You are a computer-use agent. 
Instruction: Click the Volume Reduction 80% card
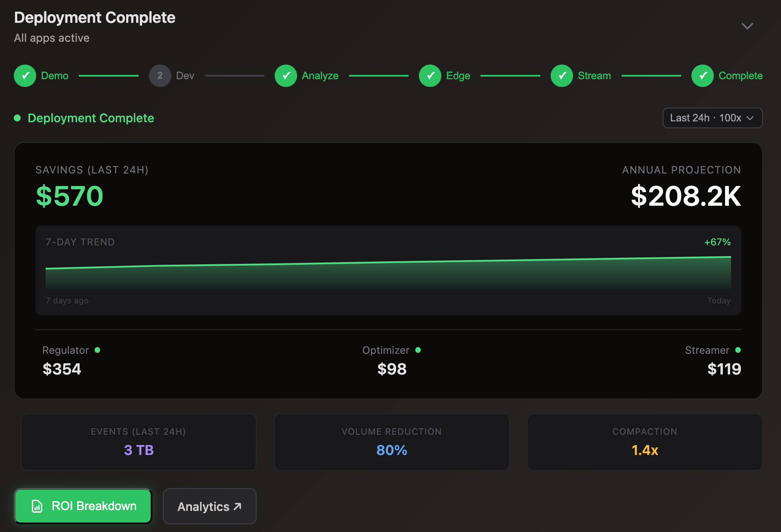point(391,442)
